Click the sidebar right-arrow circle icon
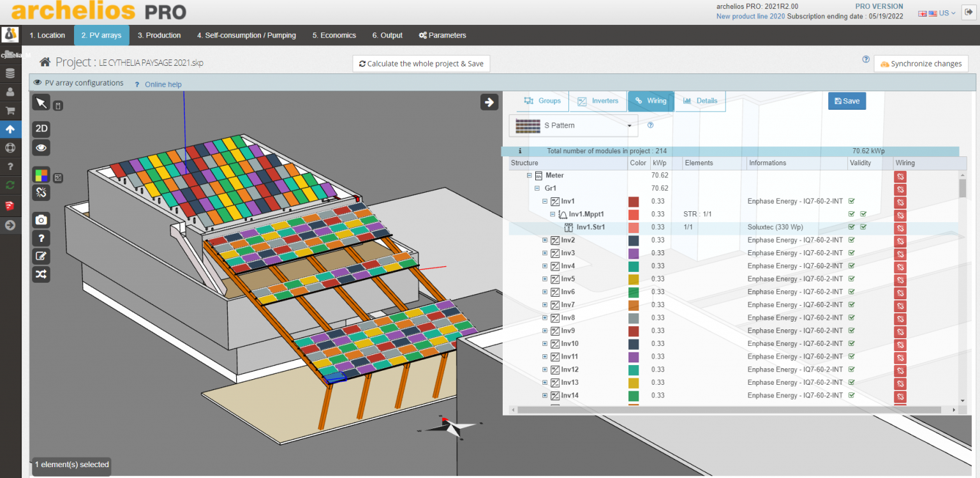The image size is (980, 478). [x=10, y=225]
